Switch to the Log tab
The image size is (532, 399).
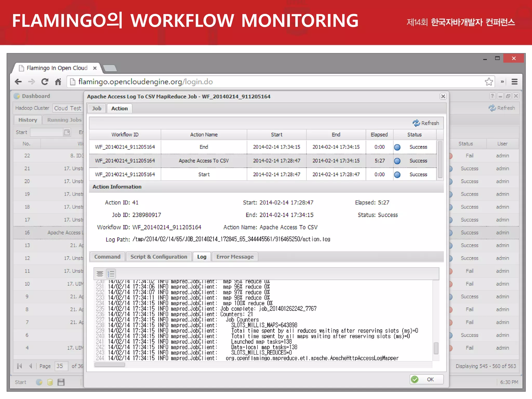(x=202, y=257)
